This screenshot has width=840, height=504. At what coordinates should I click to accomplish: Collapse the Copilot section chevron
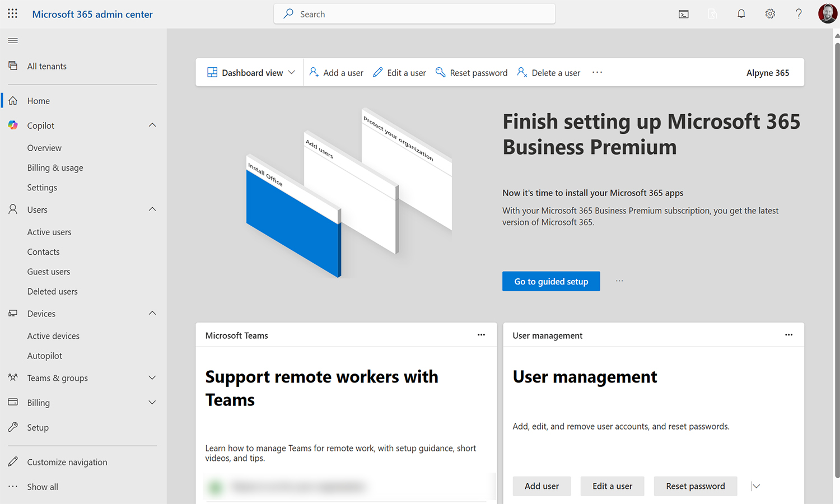(152, 125)
